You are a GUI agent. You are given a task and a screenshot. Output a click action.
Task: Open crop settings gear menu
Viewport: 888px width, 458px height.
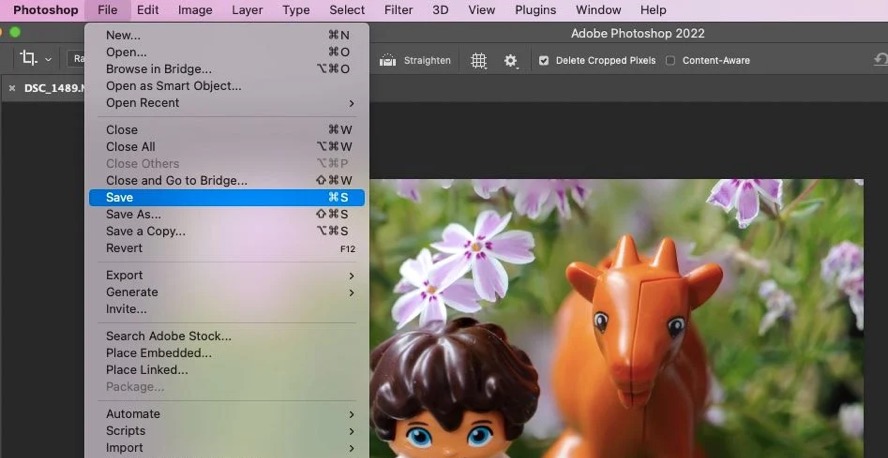click(x=511, y=60)
